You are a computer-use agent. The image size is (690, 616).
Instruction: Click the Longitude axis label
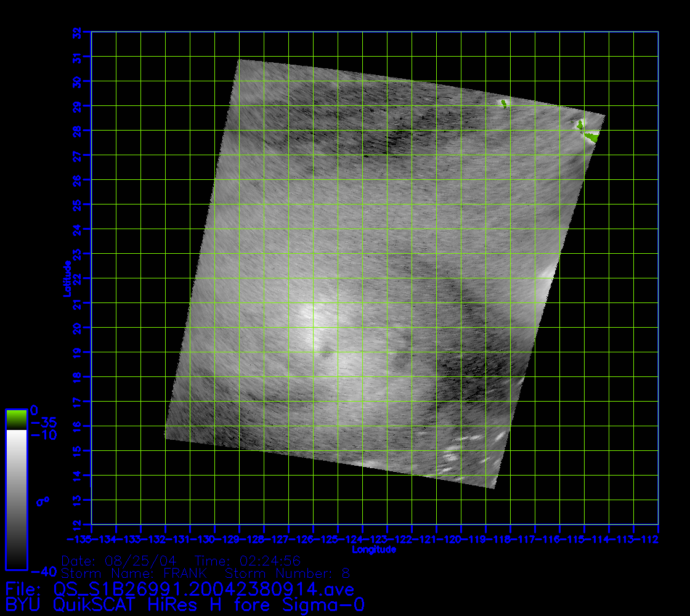tap(373, 549)
